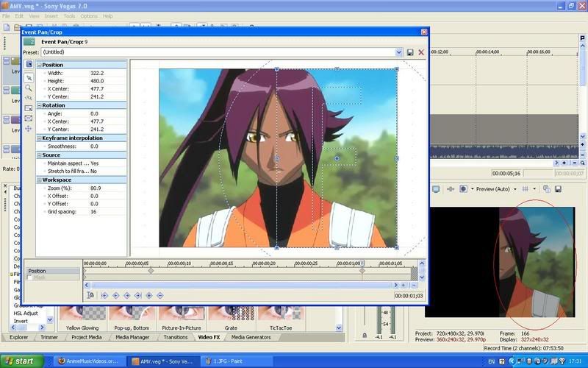Select the TicTacToe preset thumbnail

(x=281, y=315)
